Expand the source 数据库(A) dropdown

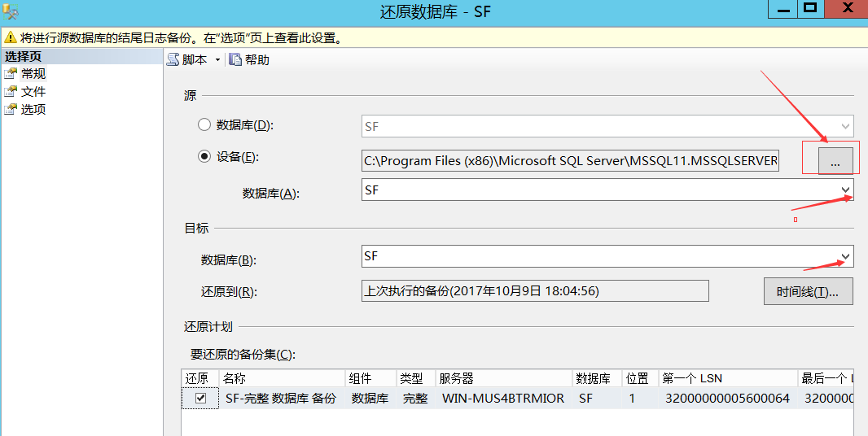845,190
